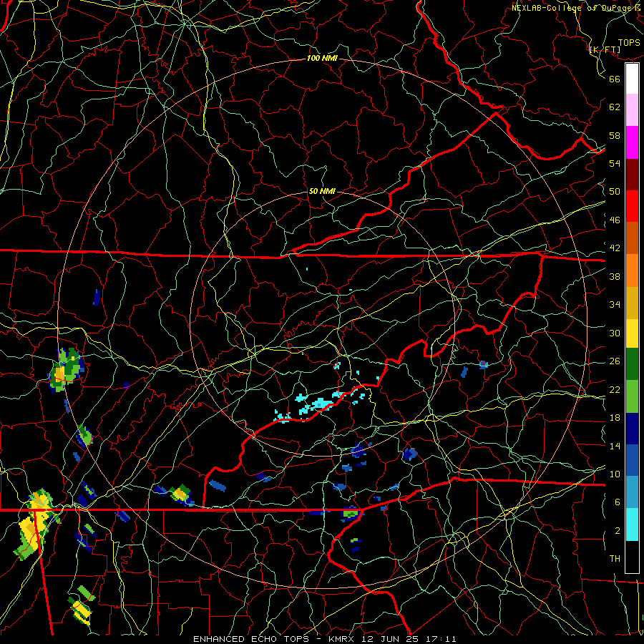Select the 2 legend value
The image size is (644, 644).
click(x=618, y=531)
